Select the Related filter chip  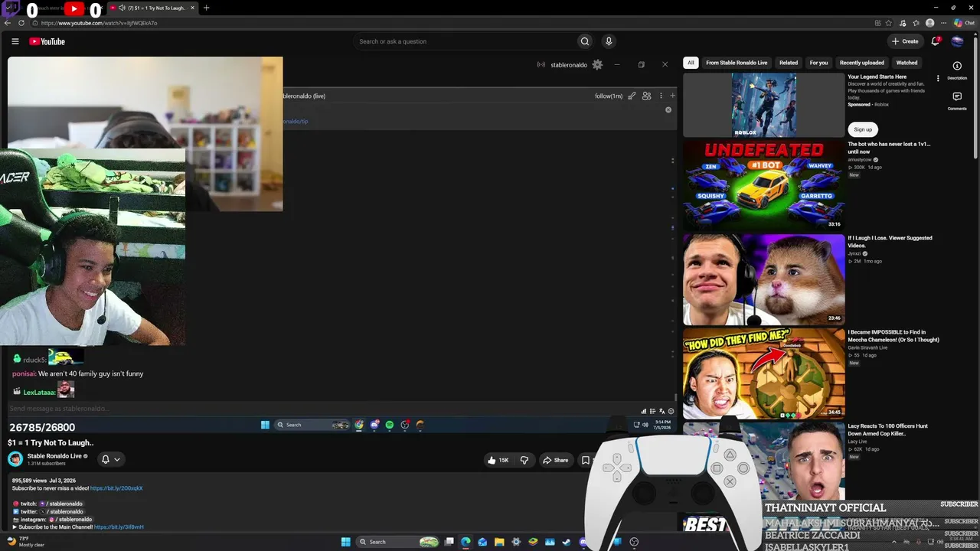tap(789, 63)
